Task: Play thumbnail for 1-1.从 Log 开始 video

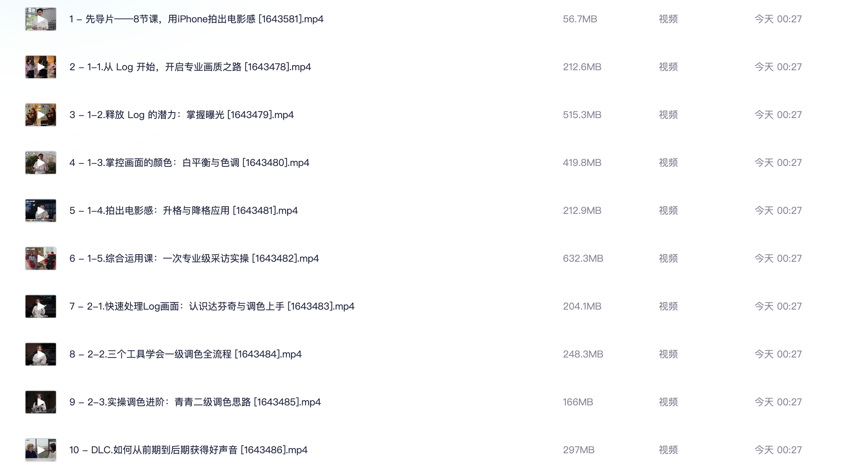Action: pos(41,67)
